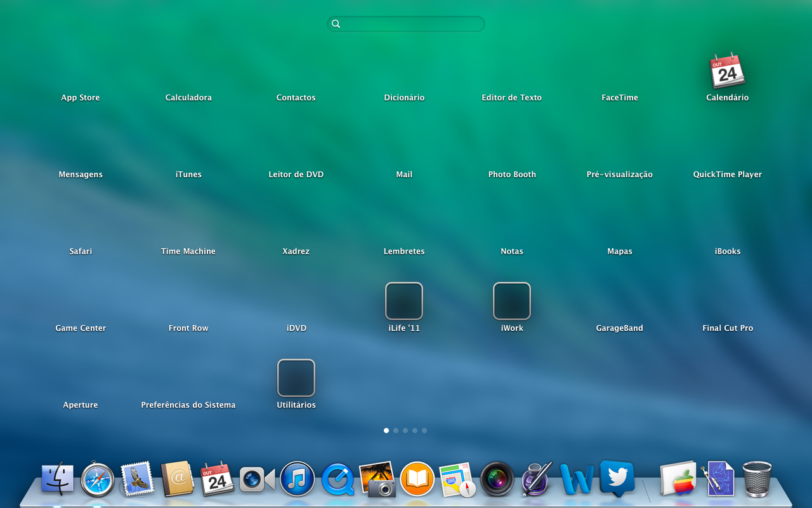Launch Safari from the dock
This screenshot has height=508, width=812.
coord(98,479)
